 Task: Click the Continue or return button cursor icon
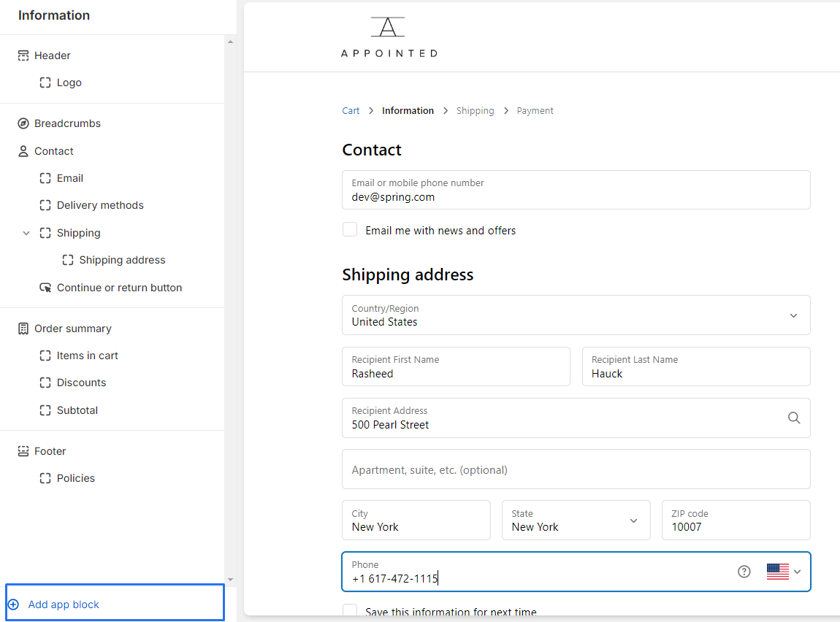click(x=45, y=288)
